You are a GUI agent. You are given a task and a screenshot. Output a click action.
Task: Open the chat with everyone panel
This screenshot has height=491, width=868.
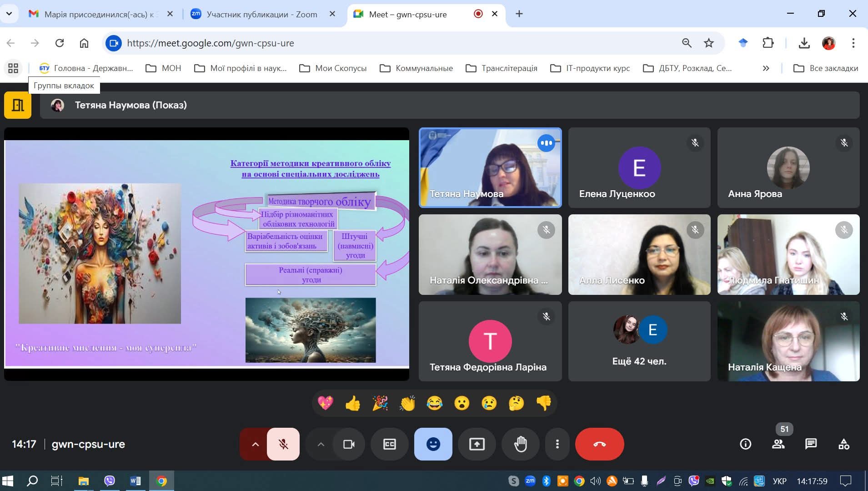point(811,444)
